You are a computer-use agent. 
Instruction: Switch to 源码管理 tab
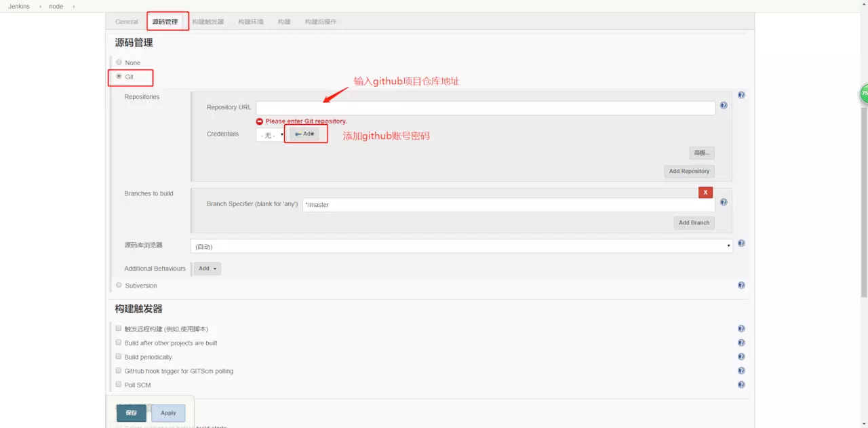(x=165, y=22)
